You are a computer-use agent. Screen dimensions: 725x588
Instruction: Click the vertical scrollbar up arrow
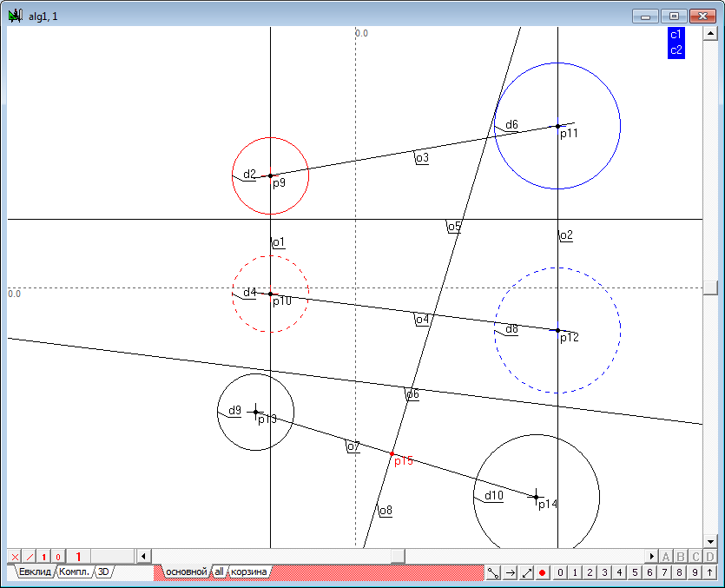[x=710, y=33]
